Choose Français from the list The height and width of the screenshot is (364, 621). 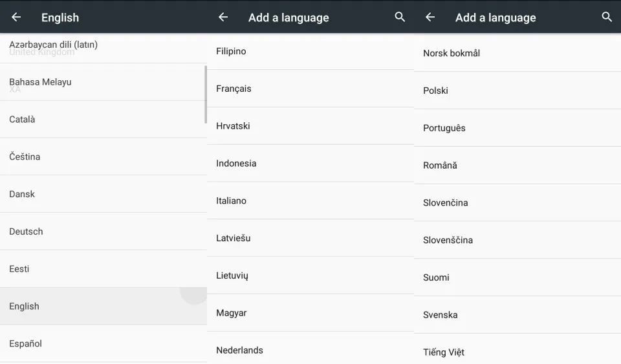[310, 89]
